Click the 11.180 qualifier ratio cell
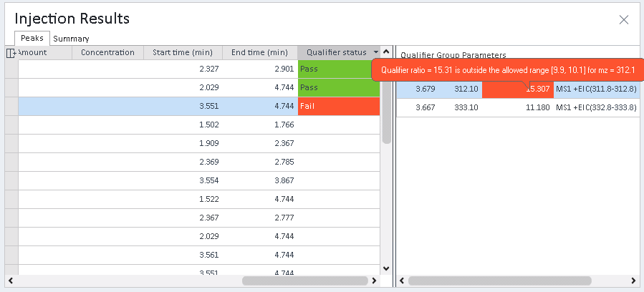 [x=517, y=107]
